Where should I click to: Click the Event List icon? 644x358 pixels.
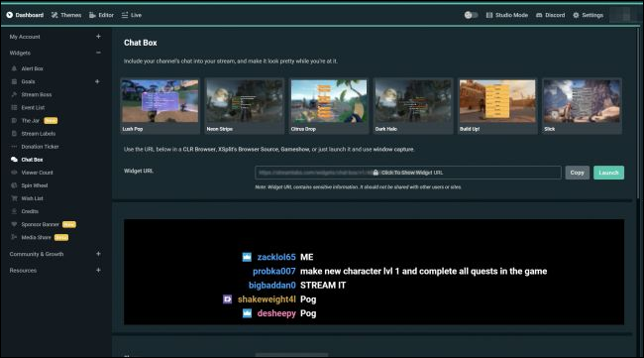[x=14, y=108]
